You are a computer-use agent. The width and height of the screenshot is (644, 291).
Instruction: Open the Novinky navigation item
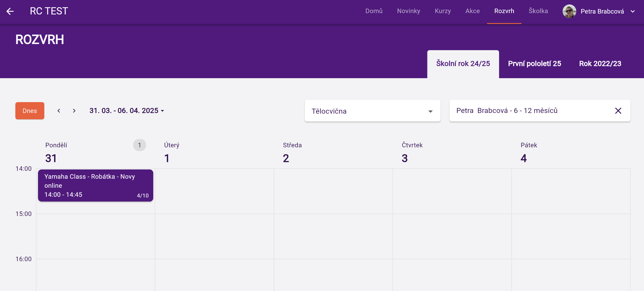click(409, 11)
